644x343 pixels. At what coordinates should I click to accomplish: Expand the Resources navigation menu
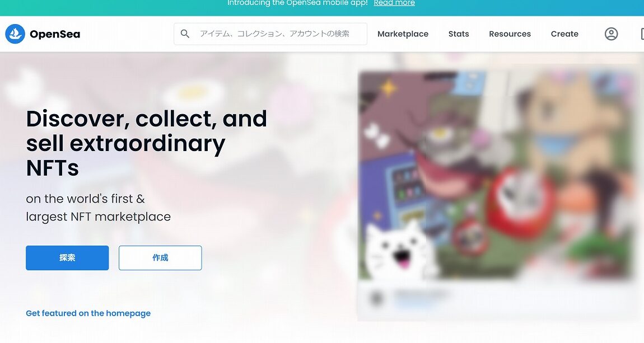(510, 34)
